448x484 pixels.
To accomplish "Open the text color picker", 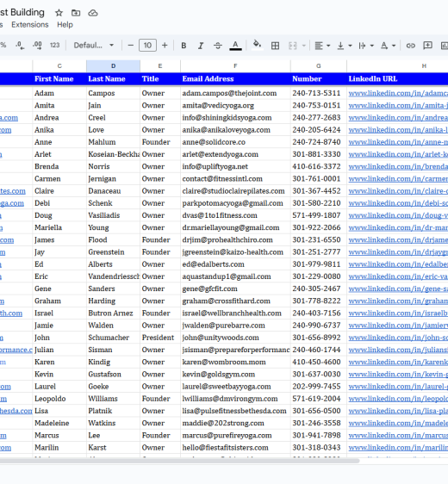I will [x=235, y=46].
